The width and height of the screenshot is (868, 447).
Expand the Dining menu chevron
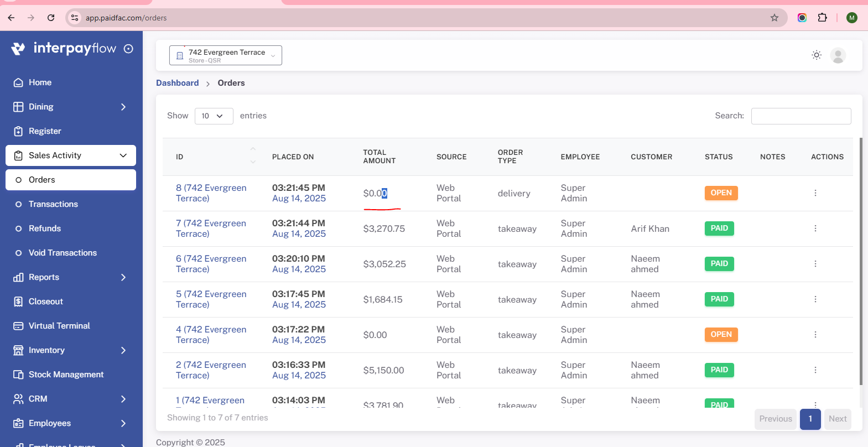coord(123,107)
